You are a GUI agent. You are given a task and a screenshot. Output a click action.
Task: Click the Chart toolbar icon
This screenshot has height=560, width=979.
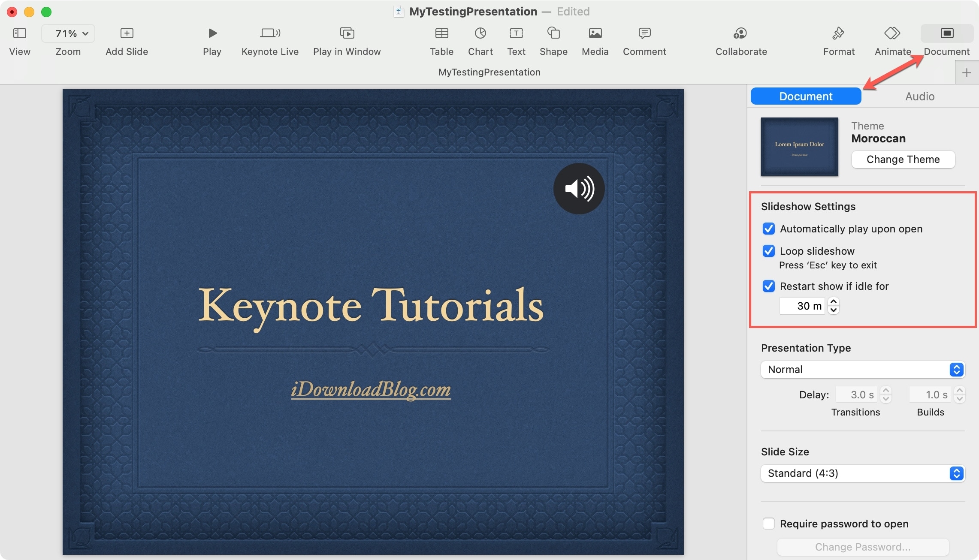tap(480, 33)
